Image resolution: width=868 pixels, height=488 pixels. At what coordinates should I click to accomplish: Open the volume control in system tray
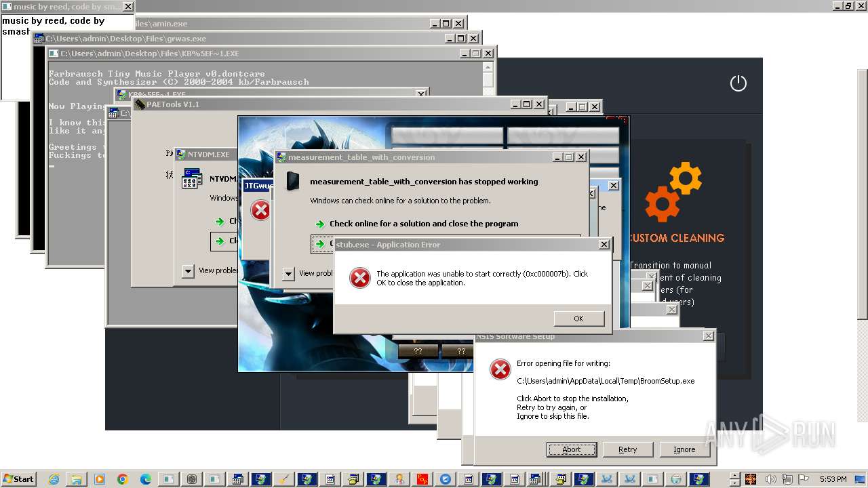pos(771,479)
